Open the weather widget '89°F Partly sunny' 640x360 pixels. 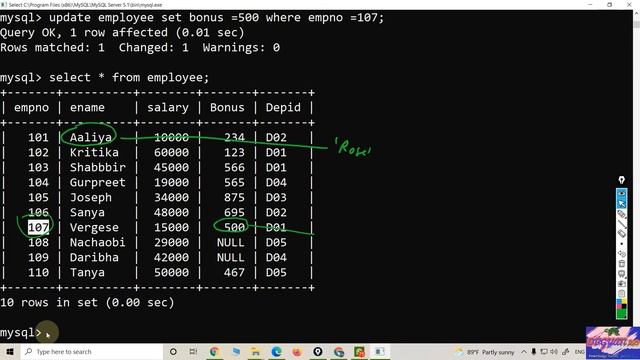click(484, 352)
